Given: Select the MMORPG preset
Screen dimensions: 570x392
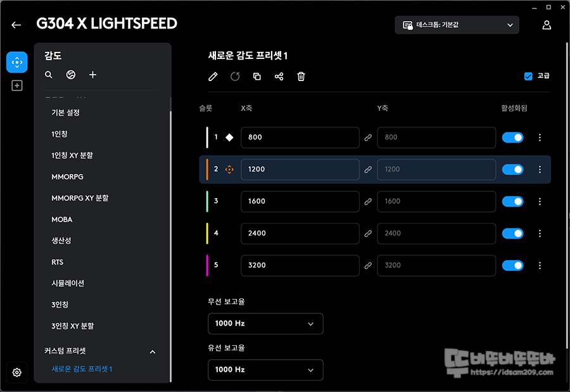Looking at the screenshot, I should [68, 177].
